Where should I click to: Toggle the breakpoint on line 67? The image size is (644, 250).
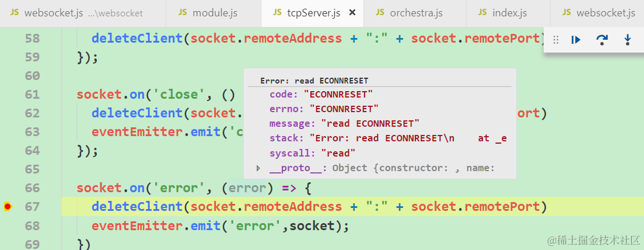coord(8,206)
